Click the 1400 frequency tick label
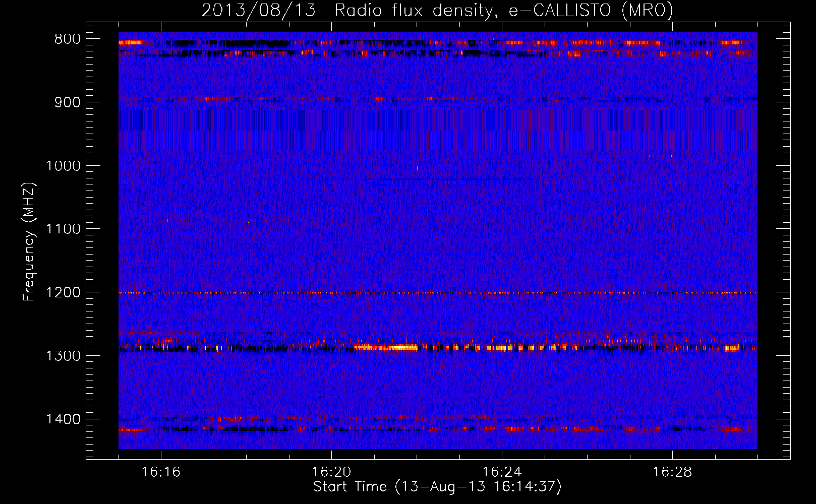 tap(63, 419)
